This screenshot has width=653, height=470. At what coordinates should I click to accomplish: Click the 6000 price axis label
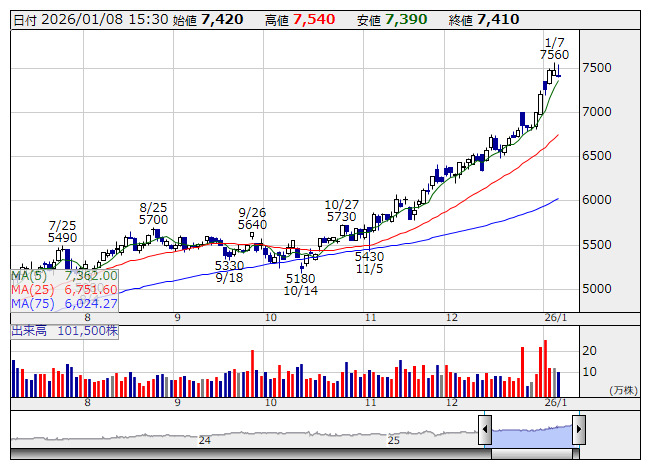coord(597,200)
